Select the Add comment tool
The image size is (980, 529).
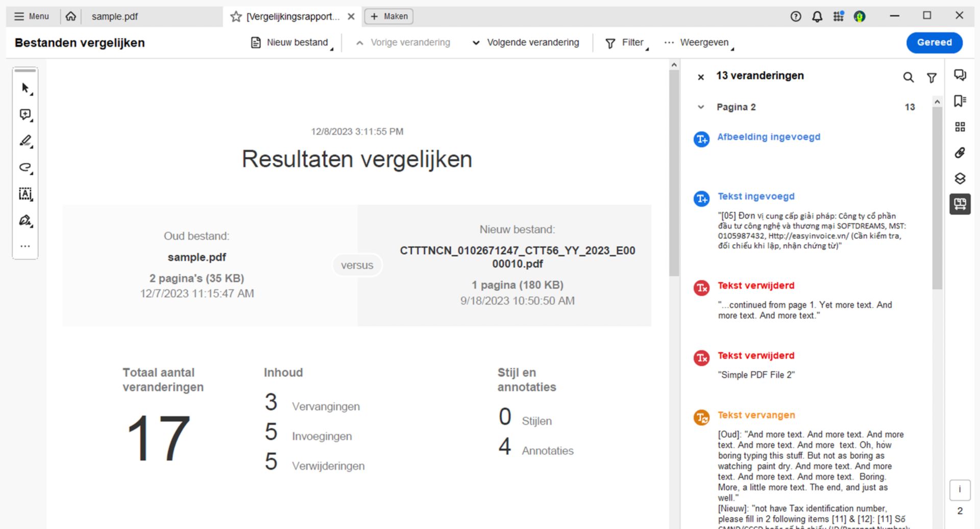(26, 115)
